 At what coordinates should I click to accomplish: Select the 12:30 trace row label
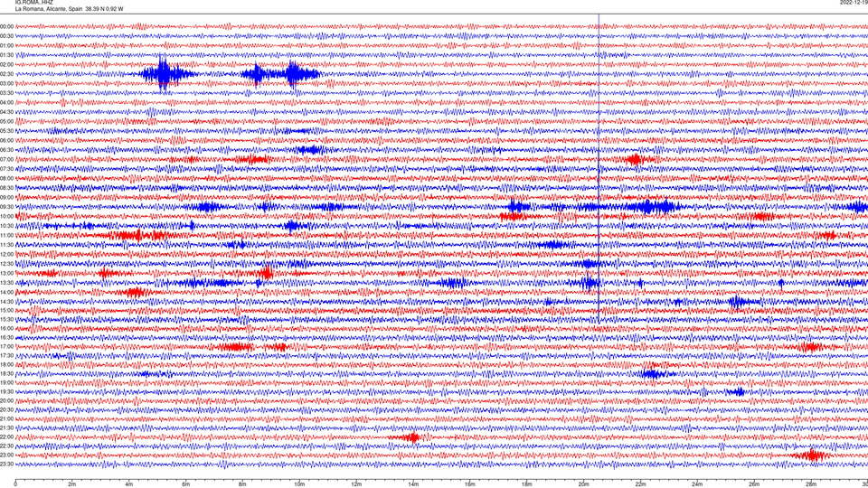coord(6,263)
